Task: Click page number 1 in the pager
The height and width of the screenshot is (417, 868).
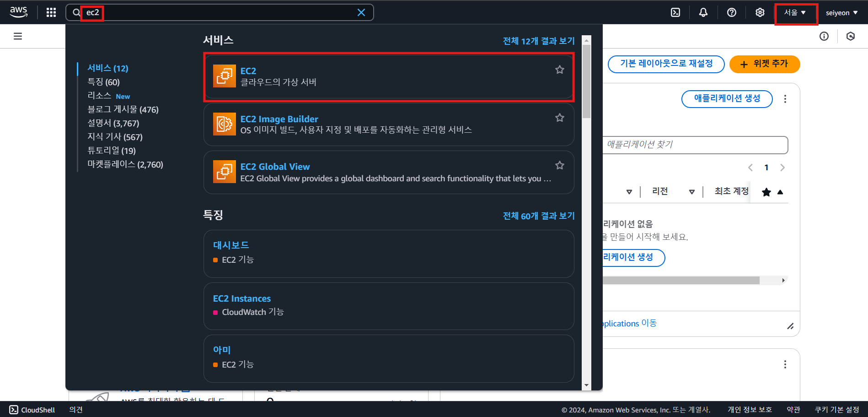Action: pyautogui.click(x=766, y=168)
